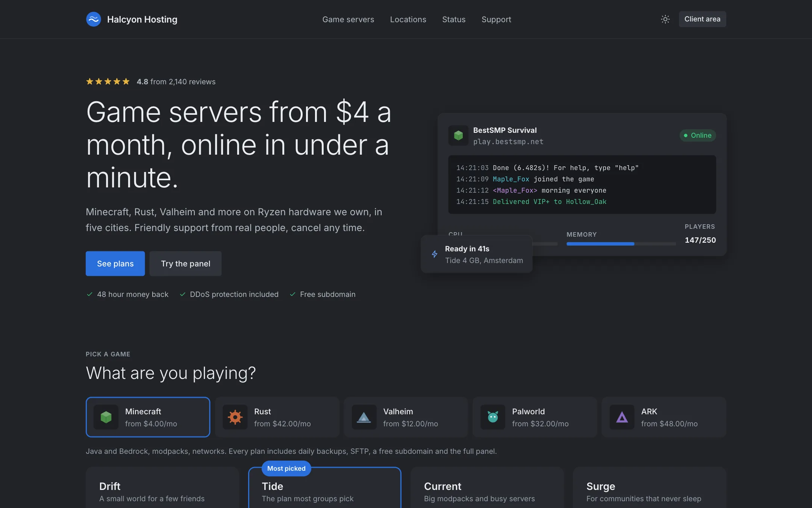Image resolution: width=812 pixels, height=508 pixels.
Task: Click the morning everyone chat log line
Action: (531, 190)
